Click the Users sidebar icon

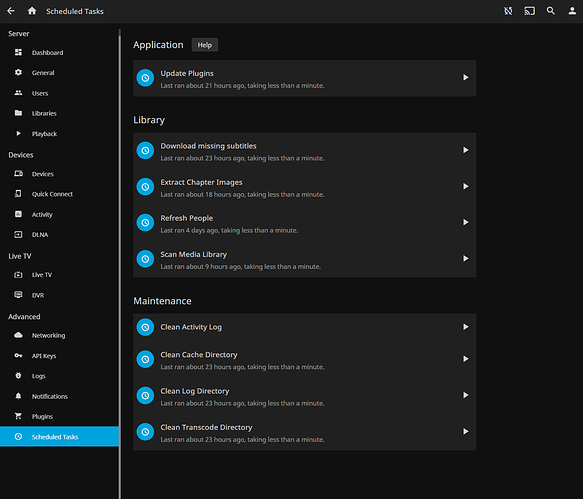coord(18,93)
